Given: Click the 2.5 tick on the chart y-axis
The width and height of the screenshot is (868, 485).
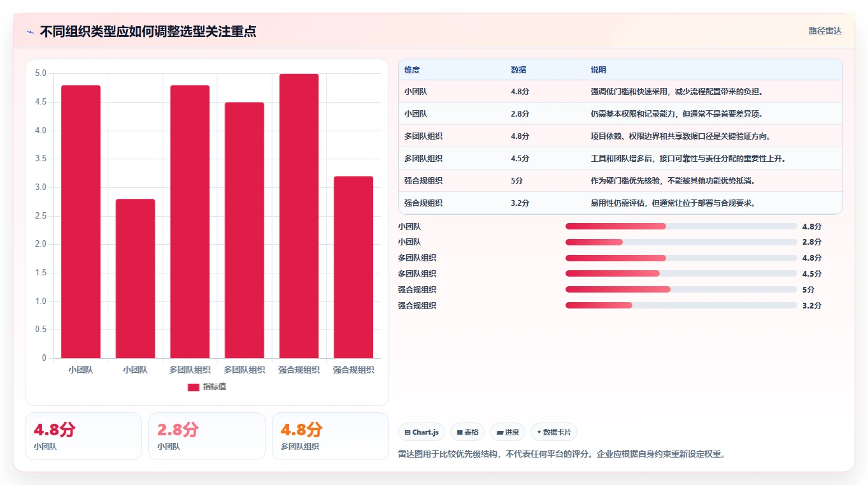Looking at the screenshot, I should (40, 216).
